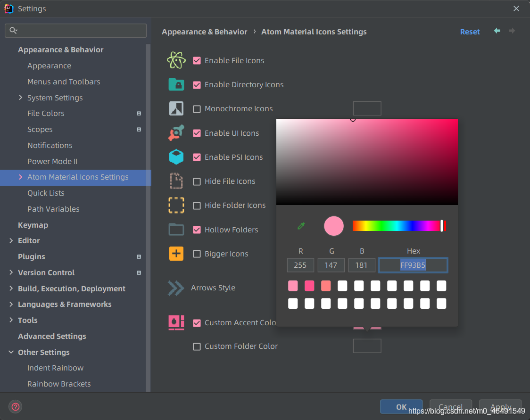
Task: Go back with the left arrow icon
Action: [x=497, y=31]
